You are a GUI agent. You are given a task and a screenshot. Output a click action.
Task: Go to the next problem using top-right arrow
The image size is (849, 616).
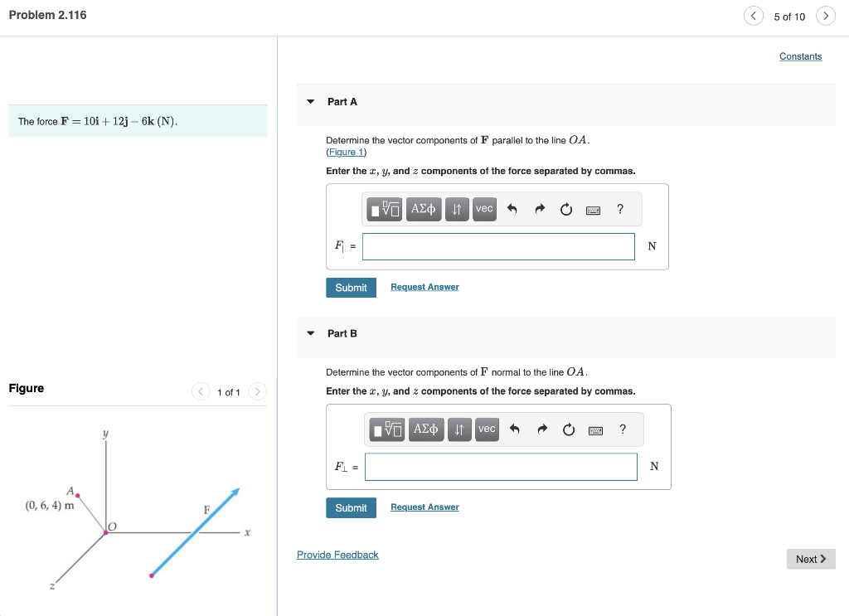coord(825,15)
